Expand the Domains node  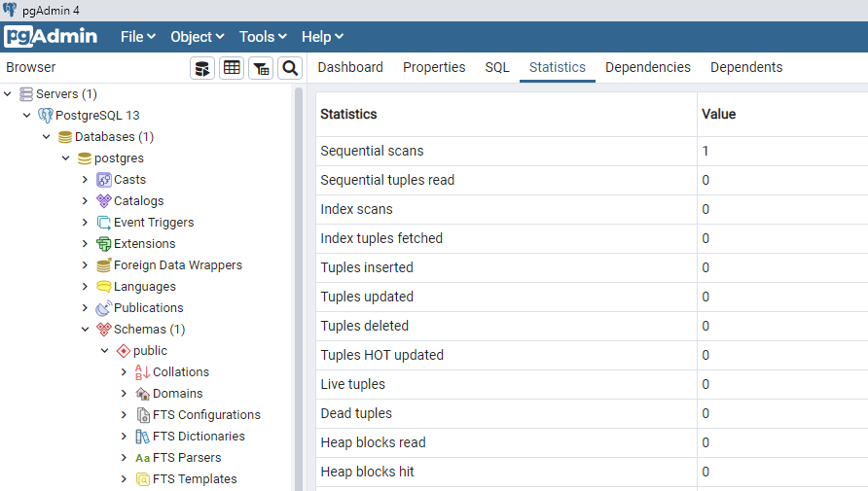124,394
